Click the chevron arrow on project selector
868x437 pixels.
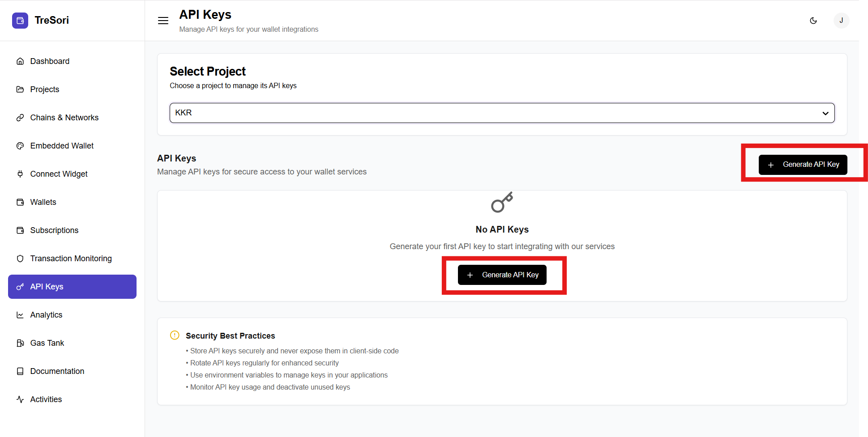[825, 113]
